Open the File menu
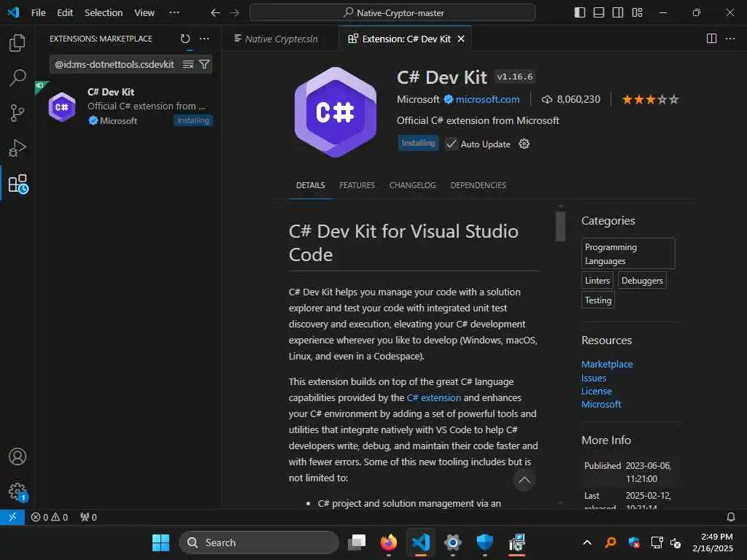Viewport: 747px width, 560px height. [x=38, y=13]
